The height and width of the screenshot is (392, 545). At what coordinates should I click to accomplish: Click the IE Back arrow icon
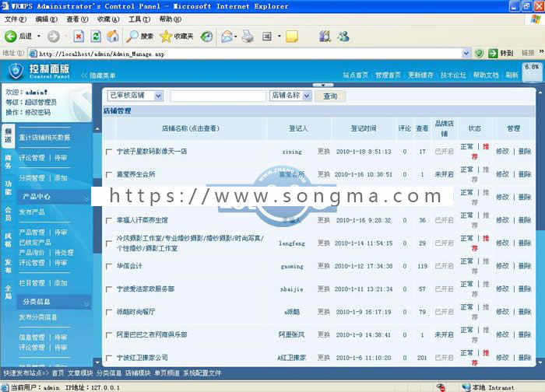coord(10,36)
